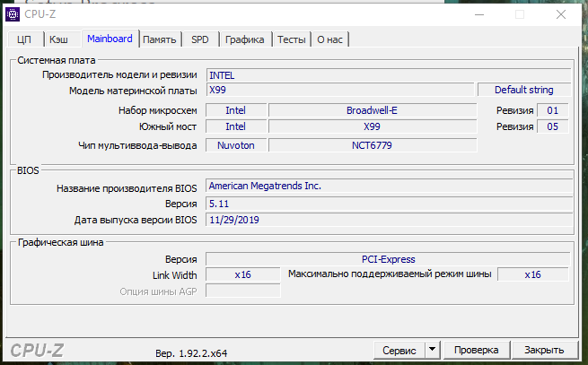Click the PCI-Express version field
The image size is (588, 365).
click(x=388, y=259)
